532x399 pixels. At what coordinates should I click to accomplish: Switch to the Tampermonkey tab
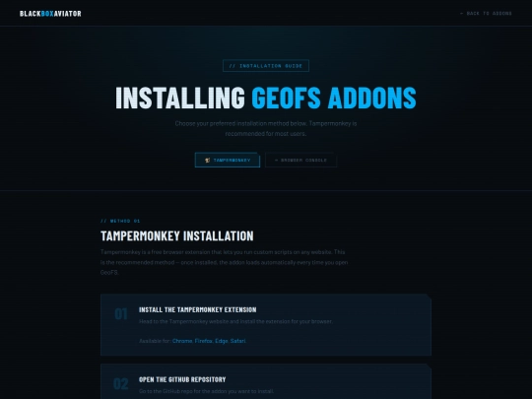click(228, 161)
